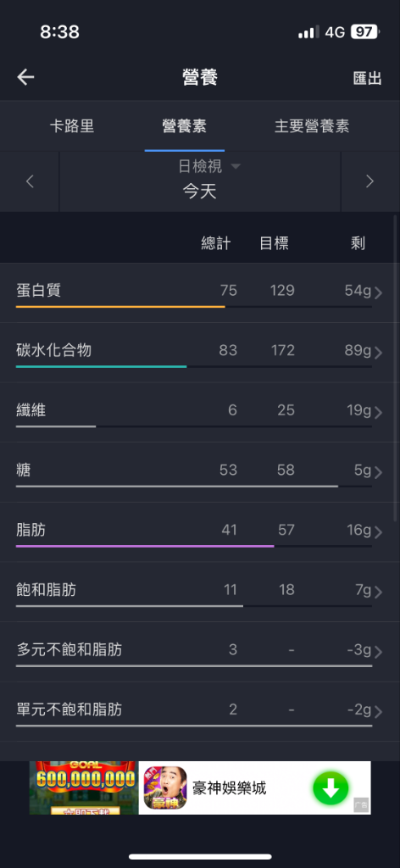Tap the back arrow icon
The height and width of the screenshot is (868, 400).
[25, 77]
